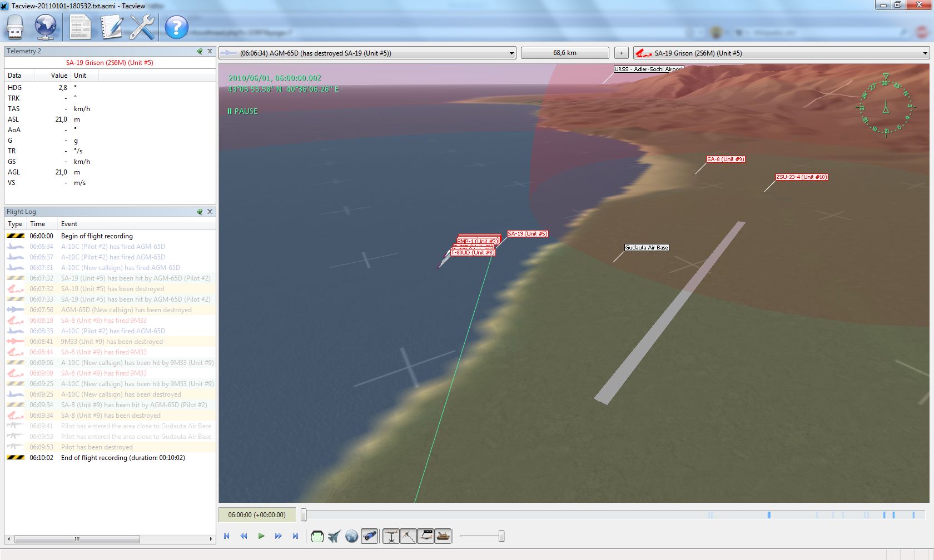This screenshot has height=560, width=934.
Task: Select 'SA-19 (Unit #5) has been destroyed' entry
Action: click(x=110, y=289)
